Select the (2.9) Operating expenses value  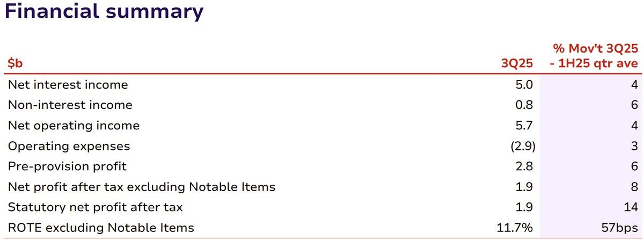point(522,146)
